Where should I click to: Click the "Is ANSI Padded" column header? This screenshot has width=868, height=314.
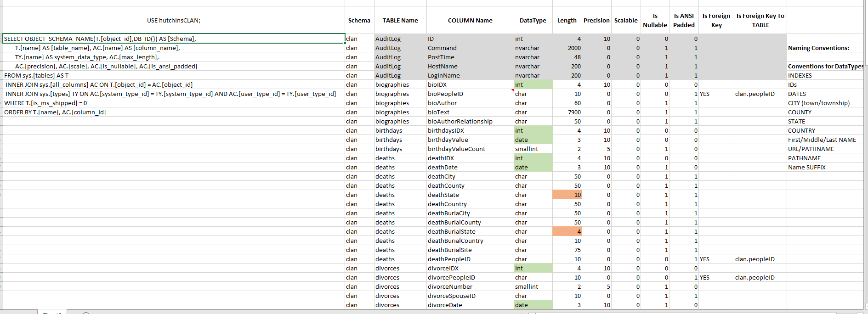684,21
